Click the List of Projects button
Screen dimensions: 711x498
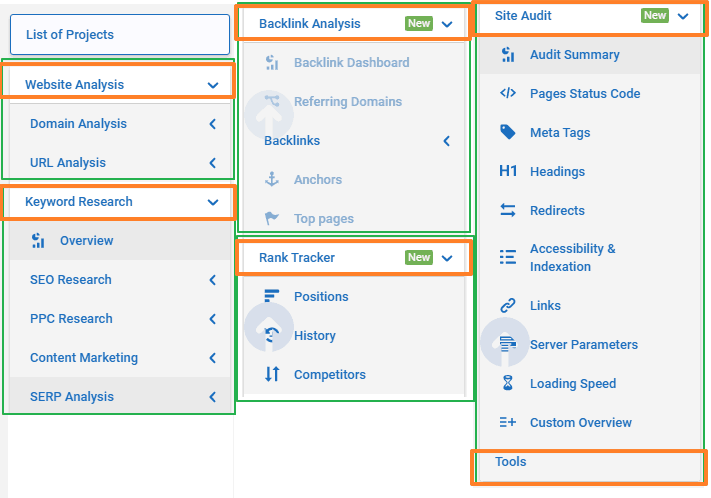(120, 34)
